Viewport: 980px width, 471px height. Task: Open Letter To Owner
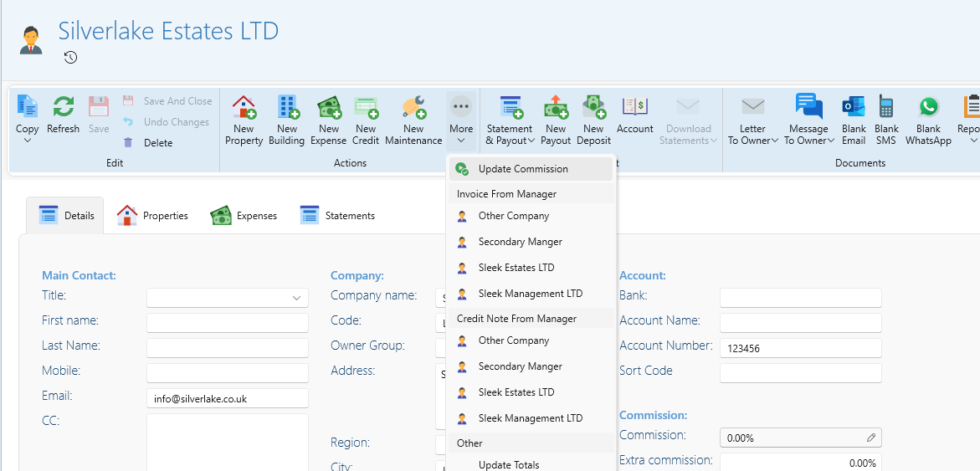752,120
